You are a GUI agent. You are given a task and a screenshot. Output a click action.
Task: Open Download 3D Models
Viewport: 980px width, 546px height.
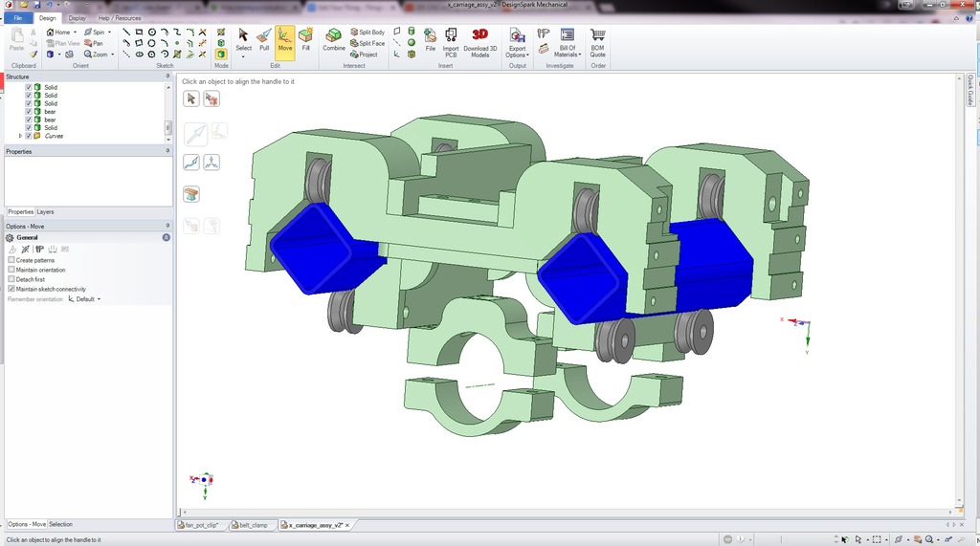tap(480, 42)
